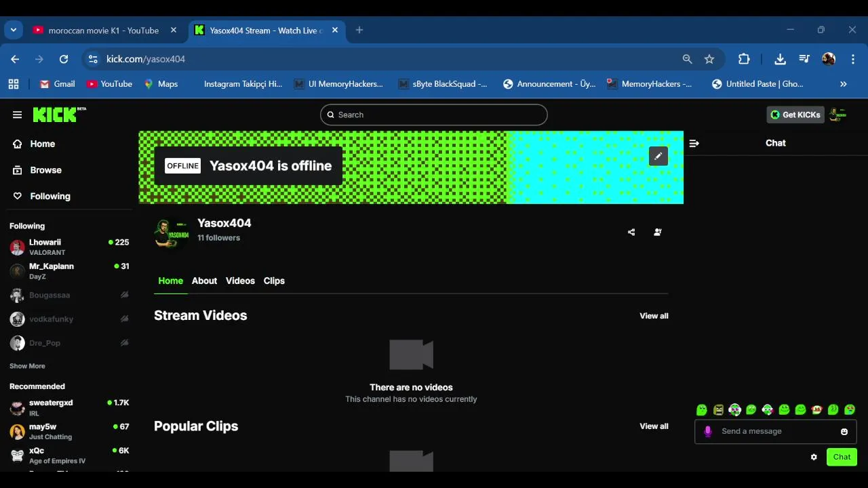
Task: Collapse the chat panel
Action: (694, 143)
